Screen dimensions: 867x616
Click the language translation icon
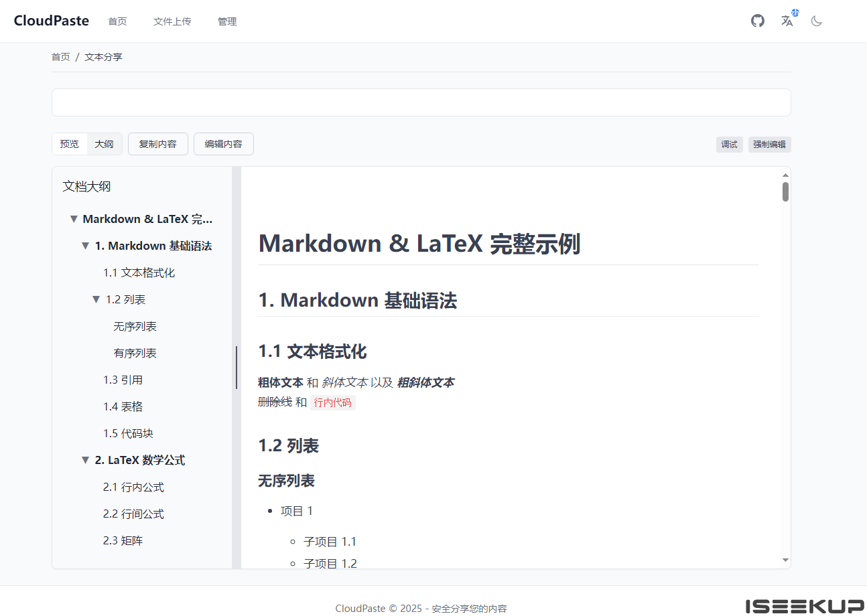pos(787,21)
